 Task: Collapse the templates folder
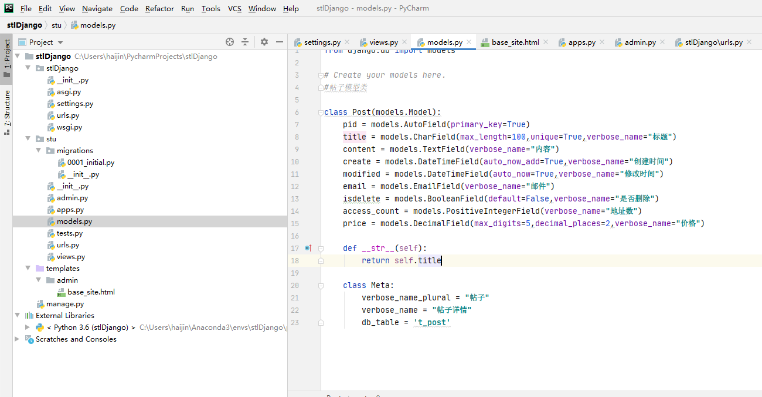[x=28, y=268]
